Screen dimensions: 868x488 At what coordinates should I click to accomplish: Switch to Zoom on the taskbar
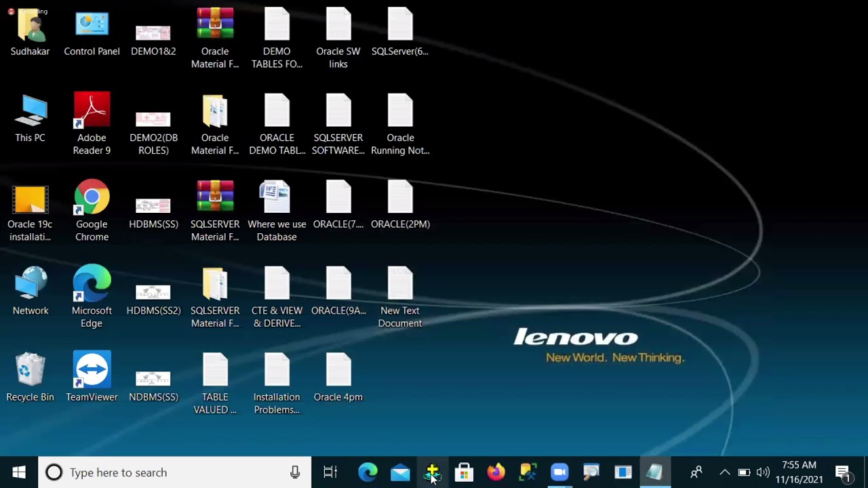pyautogui.click(x=559, y=472)
